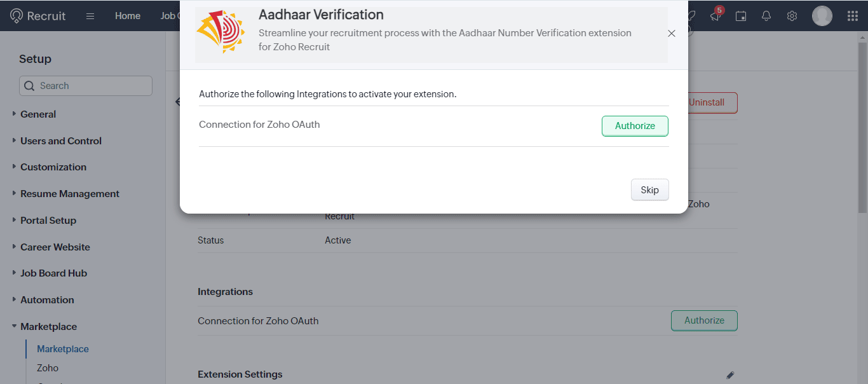The width and height of the screenshot is (868, 384).
Task: Open the apps grid launcher icon
Action: 853,16
